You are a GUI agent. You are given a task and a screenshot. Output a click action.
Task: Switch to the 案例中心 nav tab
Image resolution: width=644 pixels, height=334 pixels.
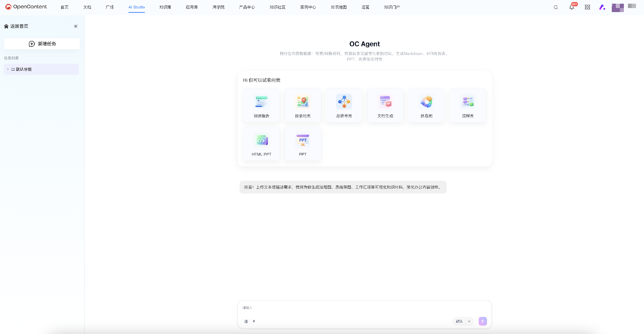point(308,7)
